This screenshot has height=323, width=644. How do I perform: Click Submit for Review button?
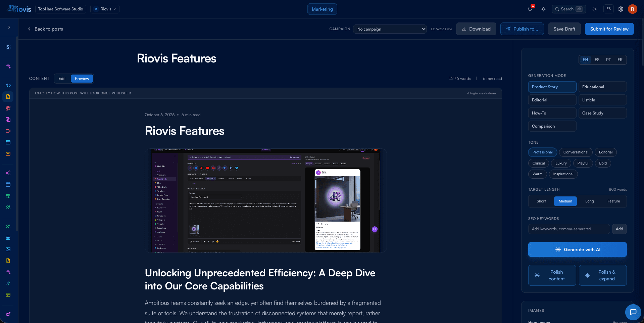click(609, 29)
